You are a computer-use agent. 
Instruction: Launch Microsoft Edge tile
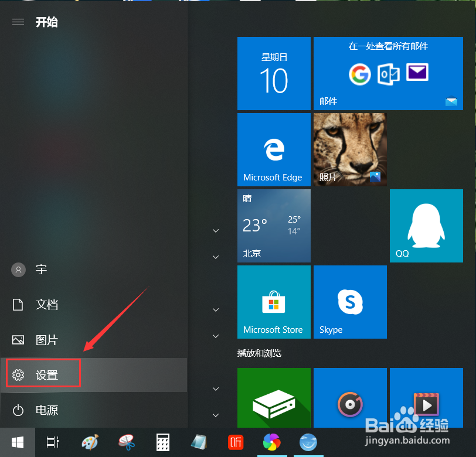tap(274, 149)
